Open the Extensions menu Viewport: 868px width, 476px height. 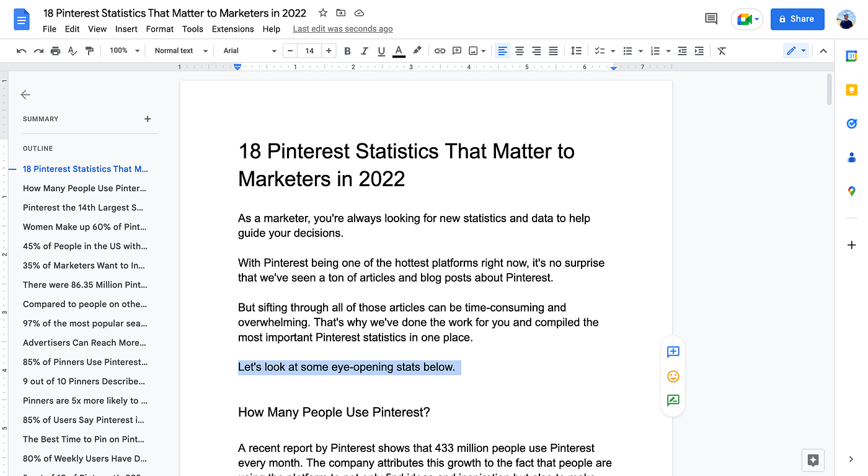tap(233, 29)
